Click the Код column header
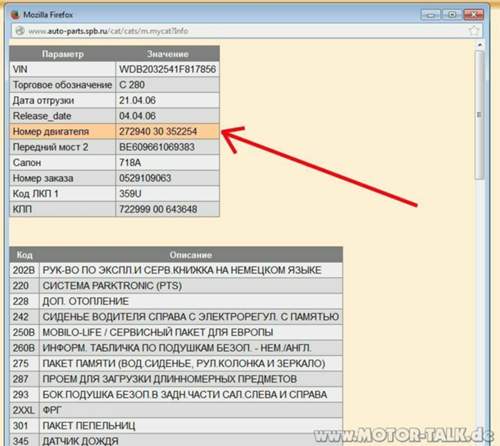This screenshot has width=500, height=446. point(25,255)
